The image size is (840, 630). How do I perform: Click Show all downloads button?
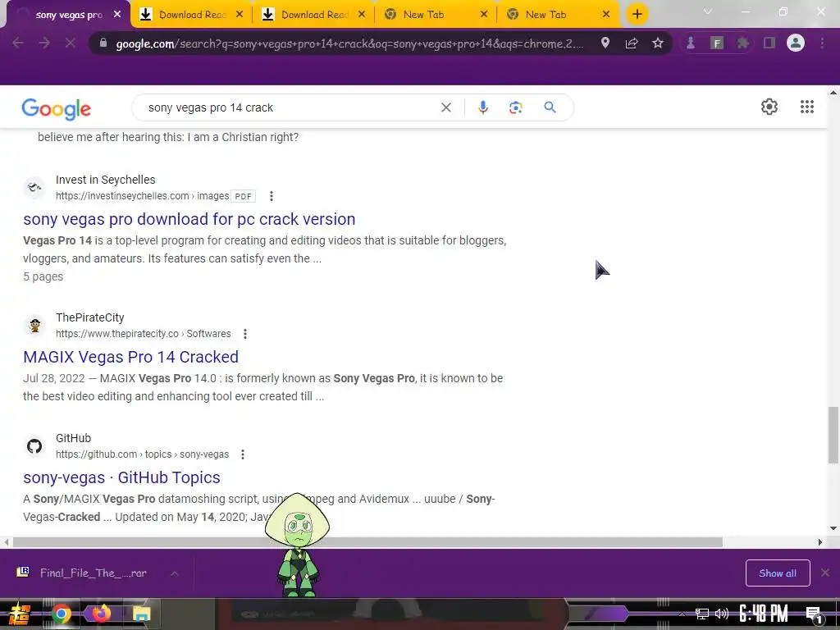click(778, 573)
